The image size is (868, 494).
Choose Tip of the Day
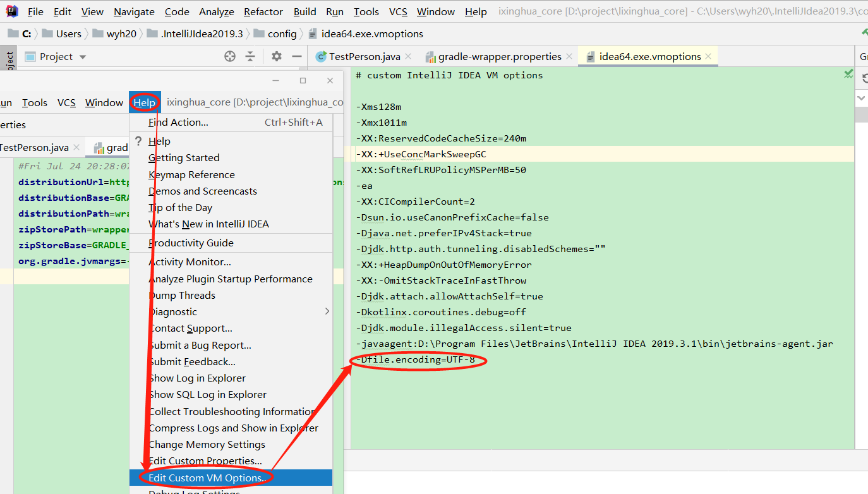[x=231, y=207]
